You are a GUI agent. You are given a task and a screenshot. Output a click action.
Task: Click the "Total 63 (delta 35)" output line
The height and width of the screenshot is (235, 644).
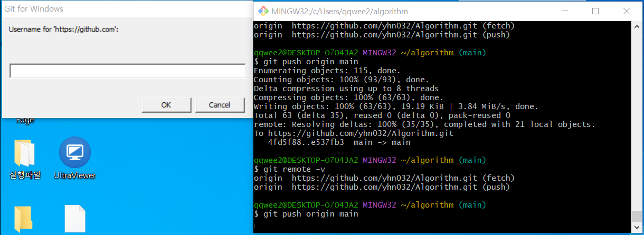382,115
